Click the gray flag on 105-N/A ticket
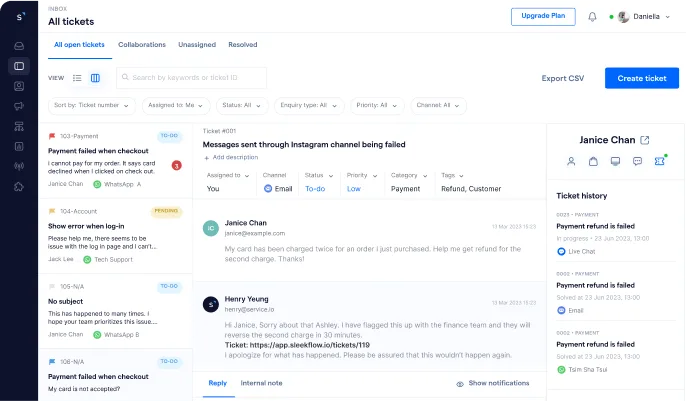Viewport: 686px width, 401px height. coord(52,286)
